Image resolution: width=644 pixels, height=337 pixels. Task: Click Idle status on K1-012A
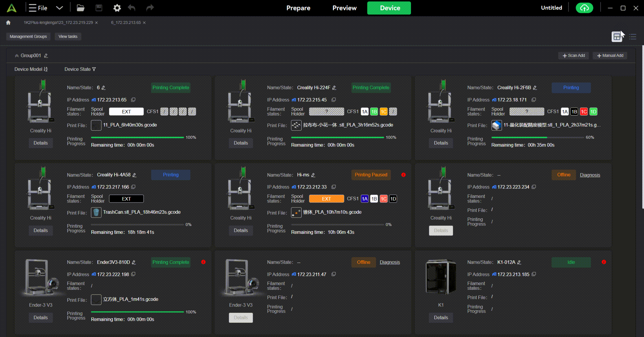click(x=571, y=262)
